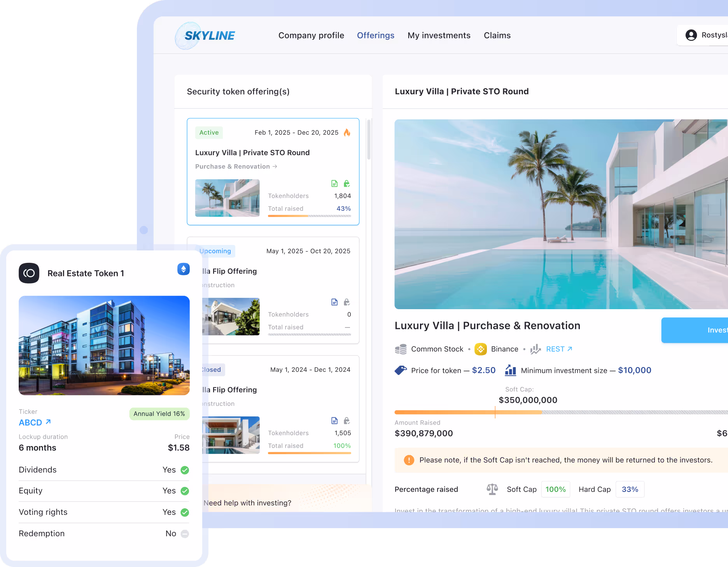Screen dimensions: 728x567
Task: Click lock icon on Closed offering card
Action: click(x=347, y=421)
